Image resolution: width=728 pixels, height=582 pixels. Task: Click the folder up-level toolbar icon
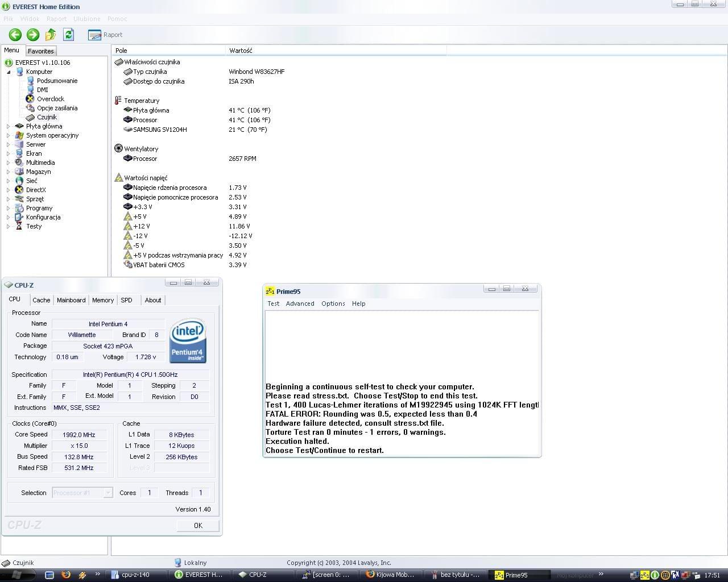[51, 35]
